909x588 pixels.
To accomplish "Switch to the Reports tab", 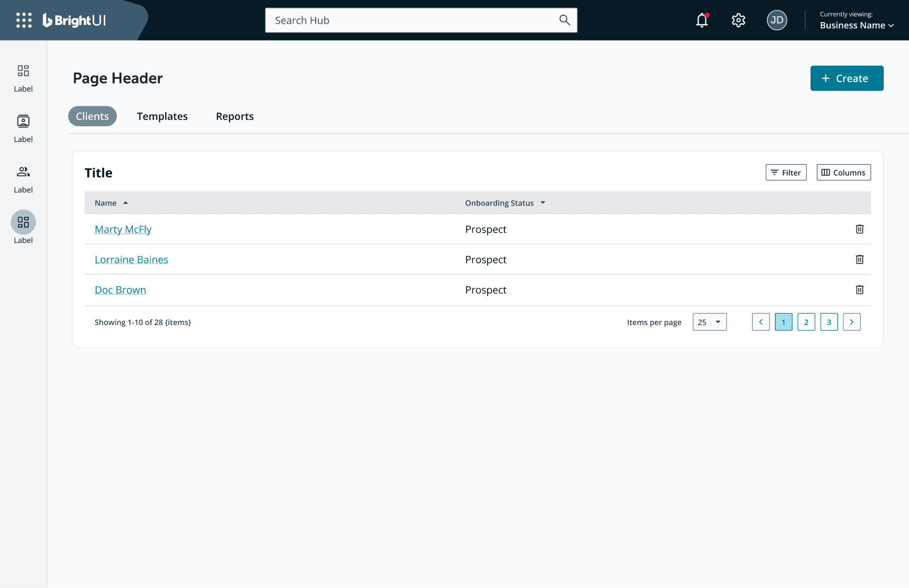I will pyautogui.click(x=235, y=116).
